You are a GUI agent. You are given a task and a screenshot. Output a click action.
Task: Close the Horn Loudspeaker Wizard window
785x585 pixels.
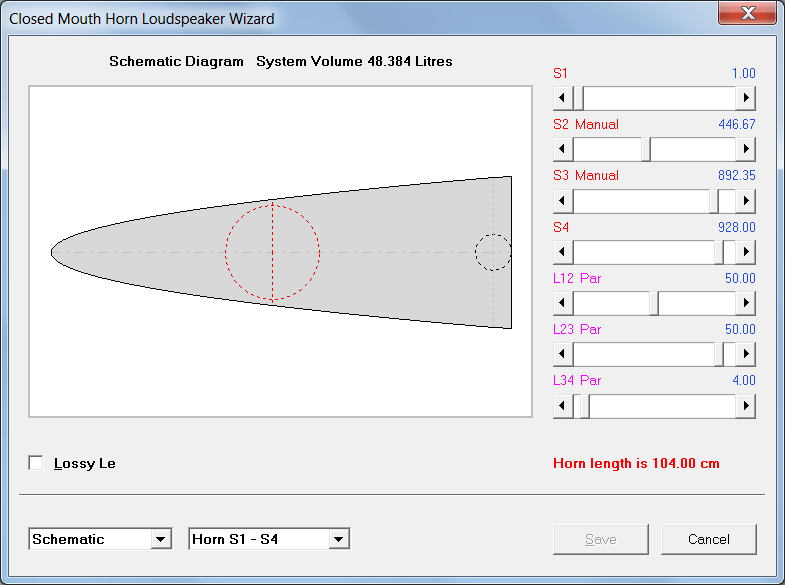[x=747, y=13]
